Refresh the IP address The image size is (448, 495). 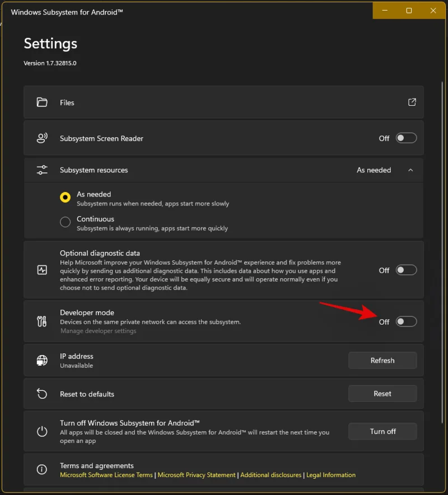[382, 360]
